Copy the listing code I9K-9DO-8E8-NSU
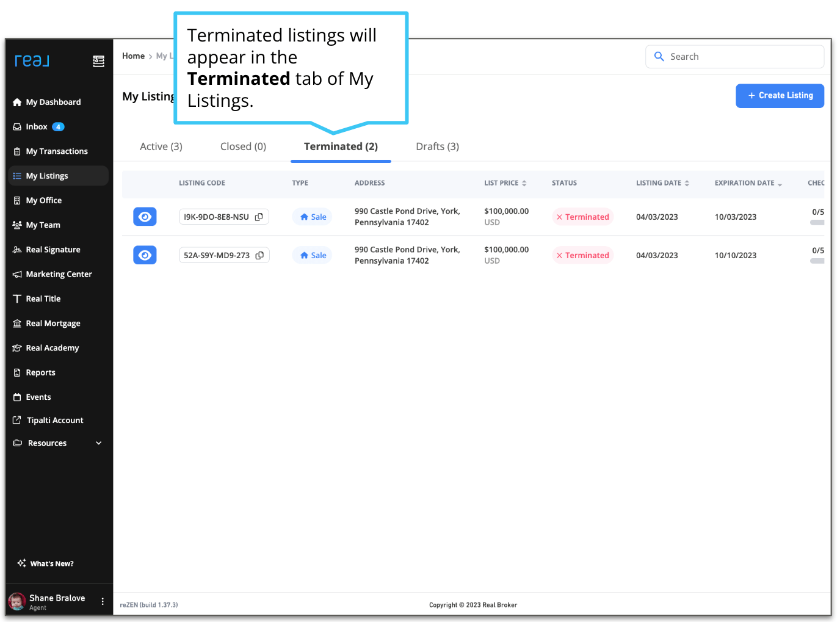This screenshot has height=622, width=840. pos(259,216)
